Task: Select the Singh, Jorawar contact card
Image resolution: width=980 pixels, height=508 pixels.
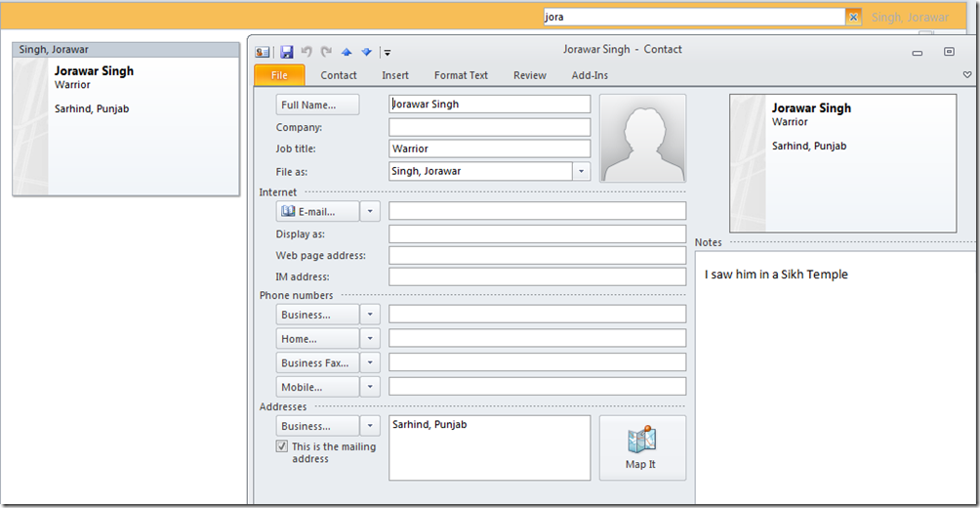Action: (x=126, y=119)
